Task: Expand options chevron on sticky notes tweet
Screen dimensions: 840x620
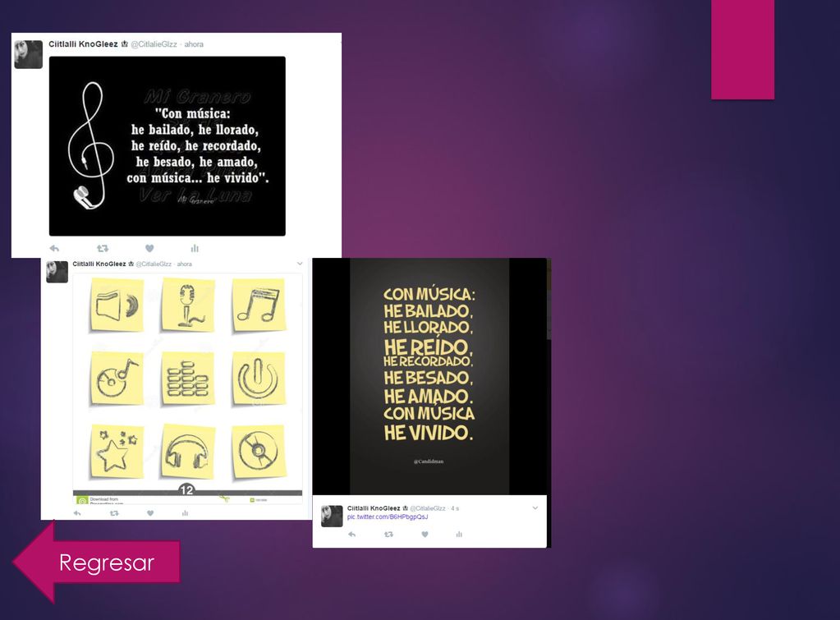Action: point(300,264)
